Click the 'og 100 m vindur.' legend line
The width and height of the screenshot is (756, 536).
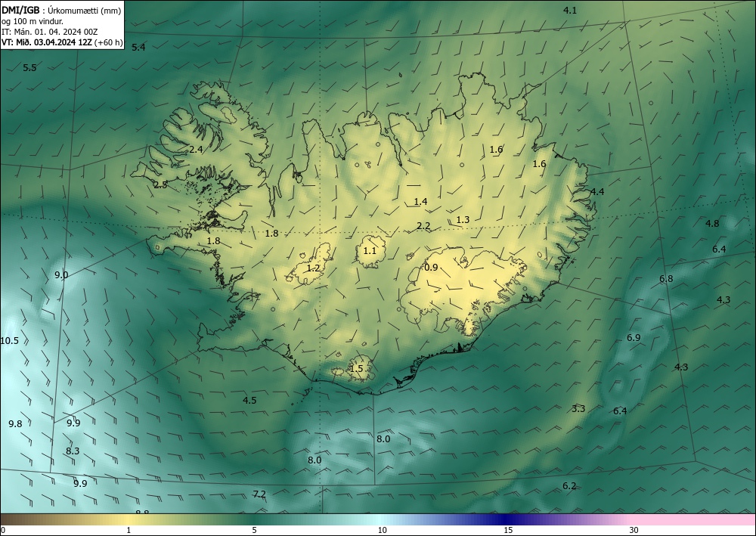(33, 21)
